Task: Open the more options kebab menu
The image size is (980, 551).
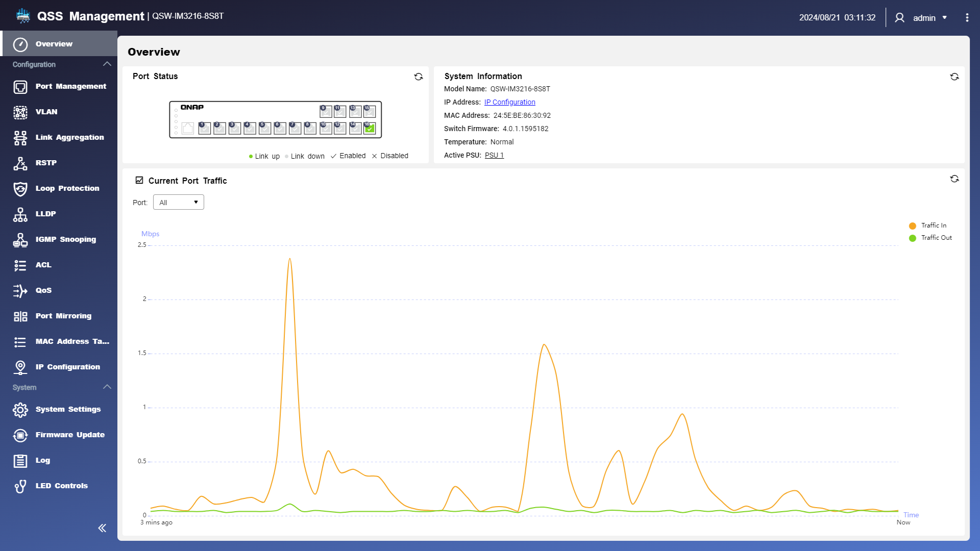Action: pos(967,18)
